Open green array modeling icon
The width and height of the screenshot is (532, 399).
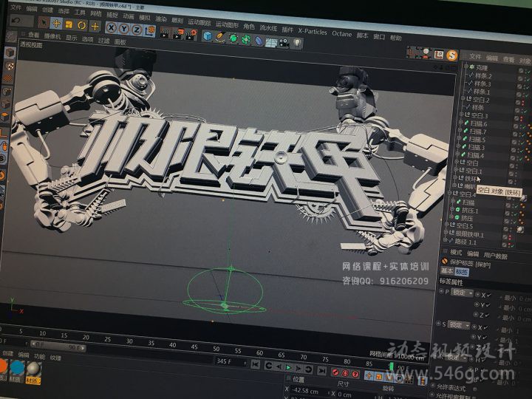246,39
